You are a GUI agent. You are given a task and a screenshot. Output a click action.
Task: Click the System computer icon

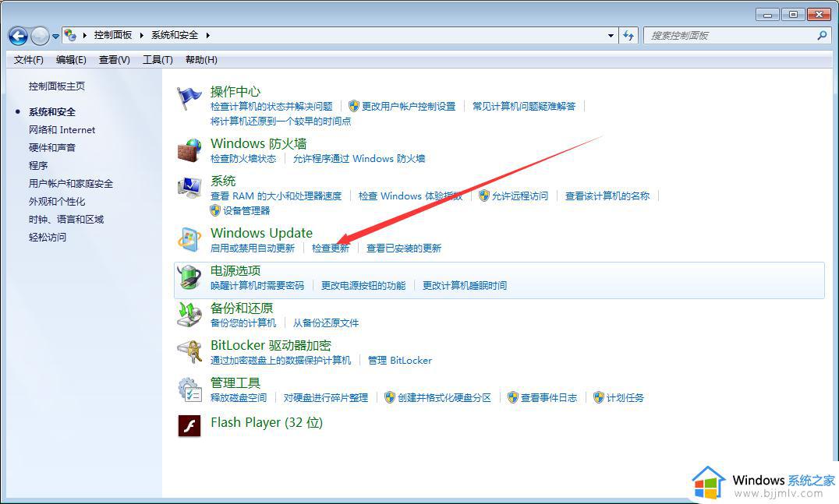[x=189, y=188]
